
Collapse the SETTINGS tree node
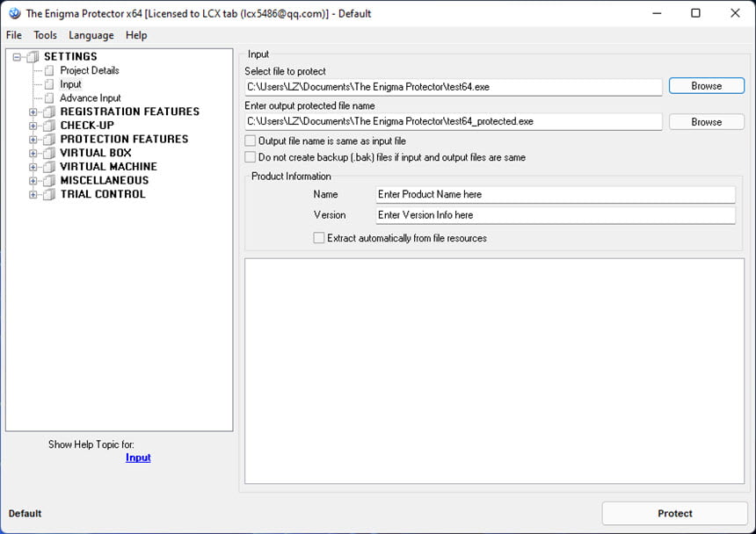tap(17, 57)
